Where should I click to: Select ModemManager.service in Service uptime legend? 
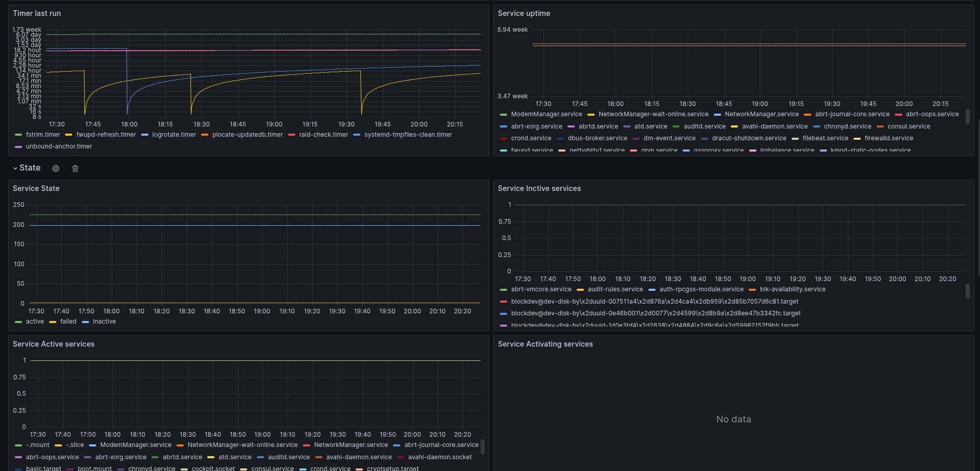click(547, 114)
